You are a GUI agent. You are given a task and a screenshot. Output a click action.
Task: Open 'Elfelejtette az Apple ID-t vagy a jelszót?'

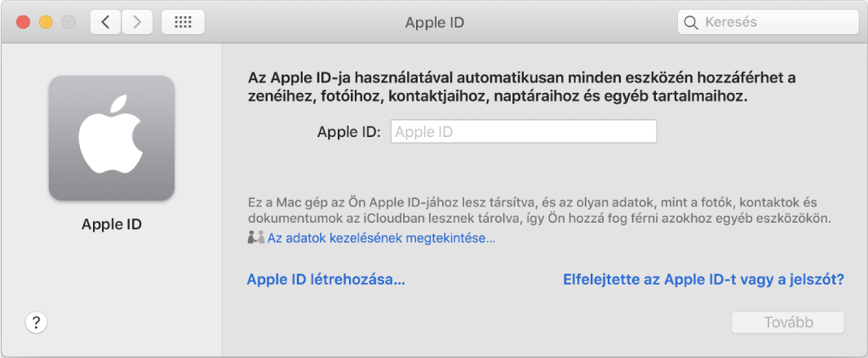(703, 281)
